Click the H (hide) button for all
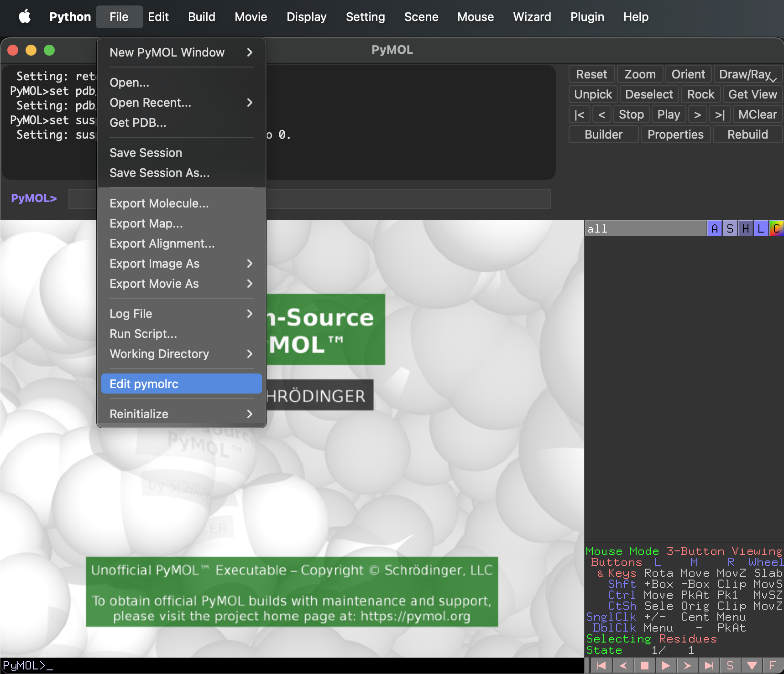This screenshot has height=674, width=784. point(745,228)
